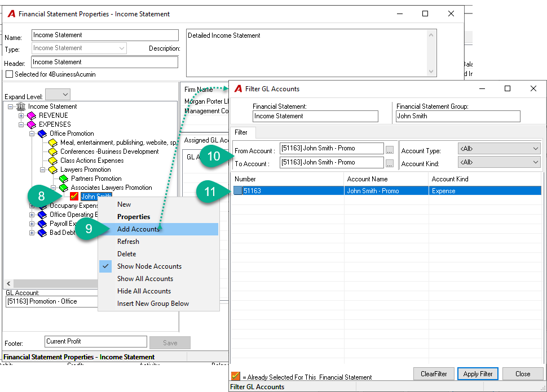Screen dimensions: 547x392
Task: Click the Header input field
Action: (105, 62)
